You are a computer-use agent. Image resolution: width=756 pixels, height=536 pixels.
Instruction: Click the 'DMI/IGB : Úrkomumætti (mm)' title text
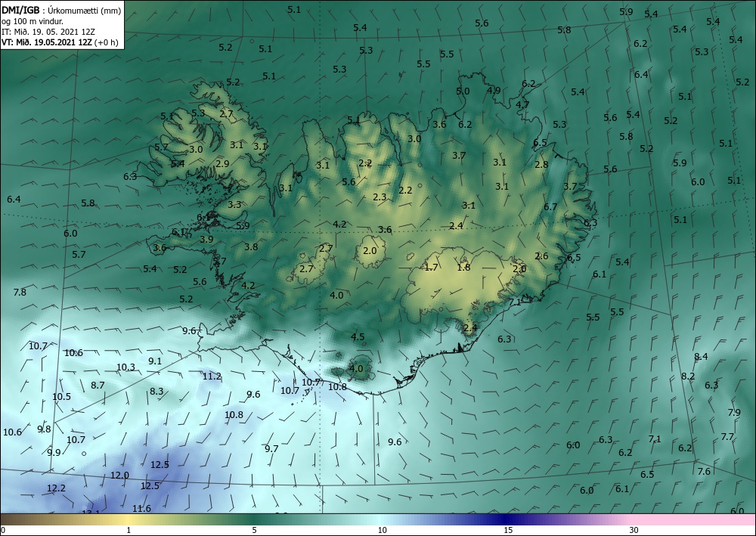point(61,10)
